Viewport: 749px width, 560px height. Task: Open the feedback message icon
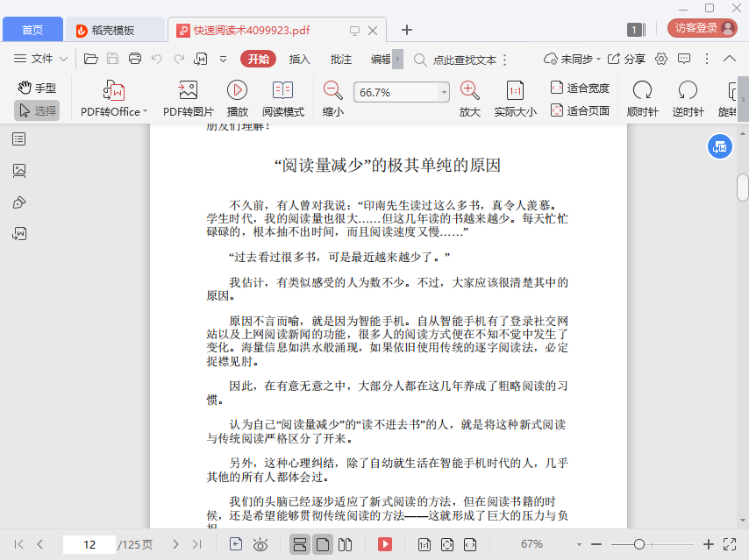click(684, 60)
